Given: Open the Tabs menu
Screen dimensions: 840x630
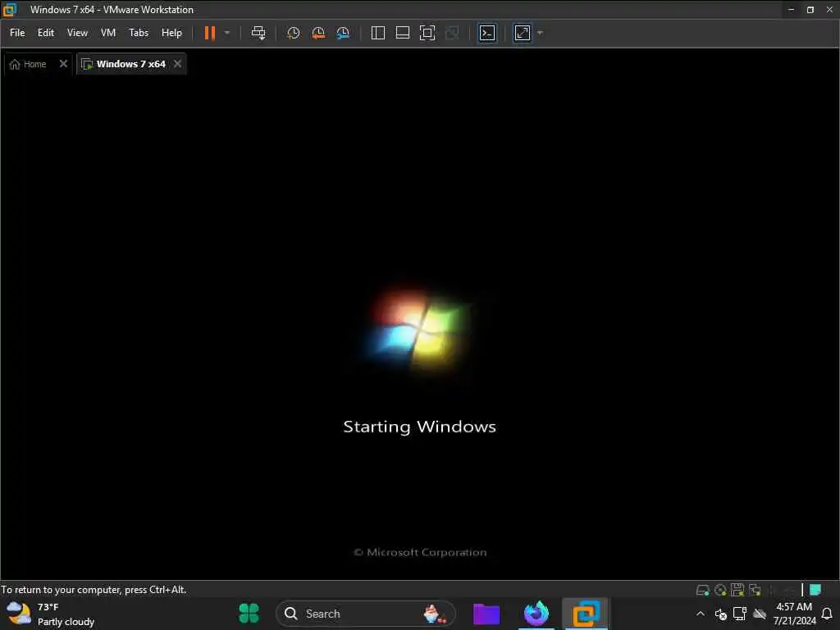Looking at the screenshot, I should 138,33.
